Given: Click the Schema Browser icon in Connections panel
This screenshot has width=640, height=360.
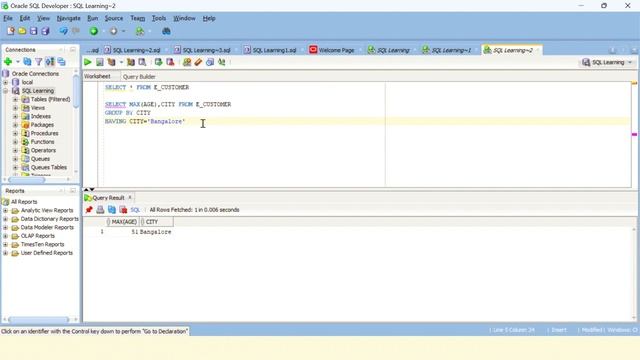Looking at the screenshot, I should tap(50, 62).
